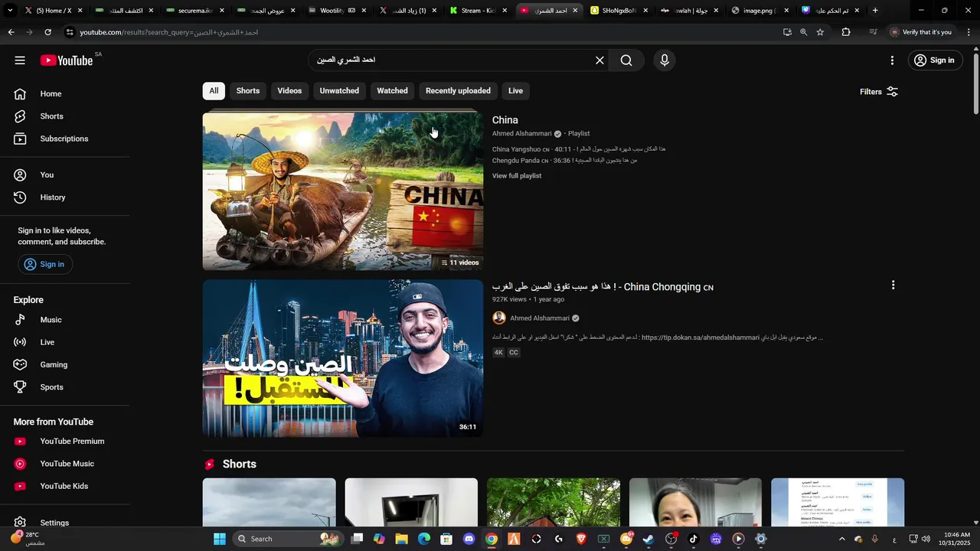Start voice search with the microphone
This screenshot has width=980, height=551.
tap(664, 60)
